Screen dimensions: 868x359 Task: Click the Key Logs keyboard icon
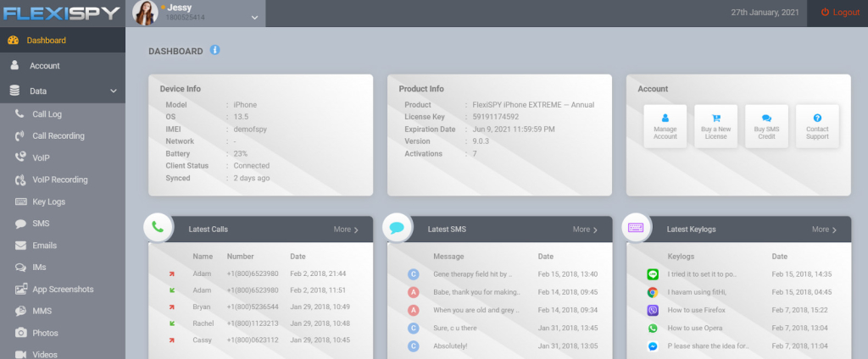click(21, 202)
